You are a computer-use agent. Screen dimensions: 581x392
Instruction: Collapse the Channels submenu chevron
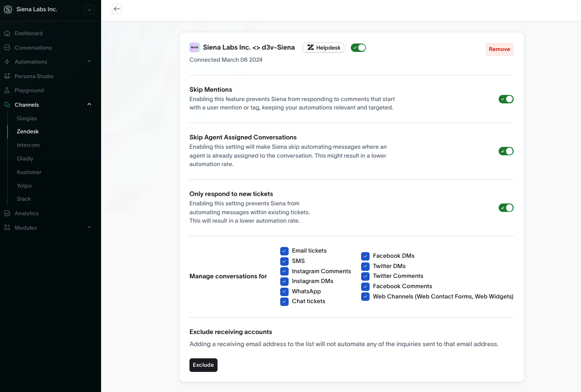tap(89, 104)
